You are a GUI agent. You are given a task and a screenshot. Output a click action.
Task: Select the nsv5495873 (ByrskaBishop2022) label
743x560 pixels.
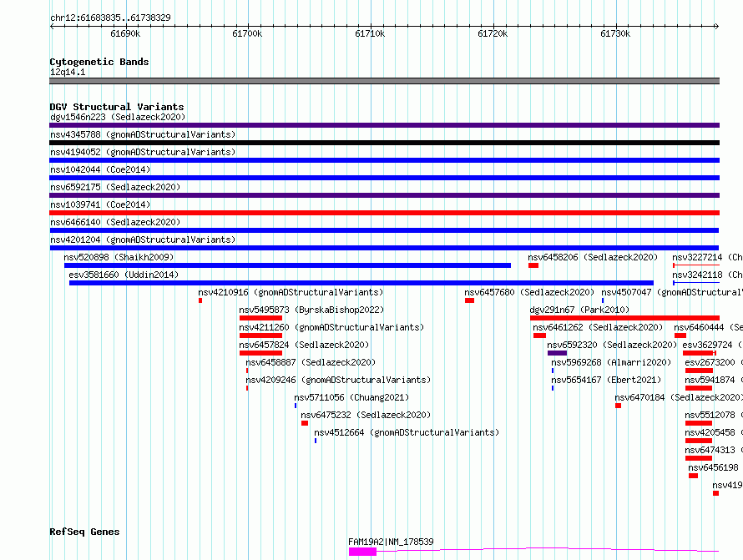(x=311, y=310)
